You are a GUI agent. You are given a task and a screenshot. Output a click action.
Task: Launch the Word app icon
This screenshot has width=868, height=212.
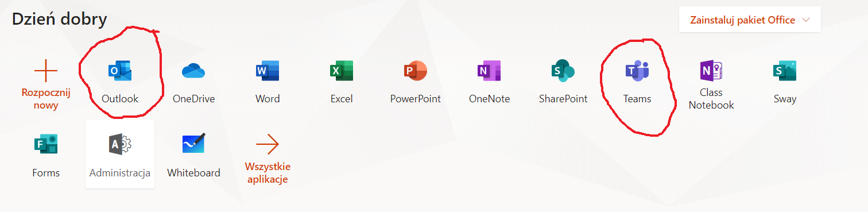(x=268, y=71)
